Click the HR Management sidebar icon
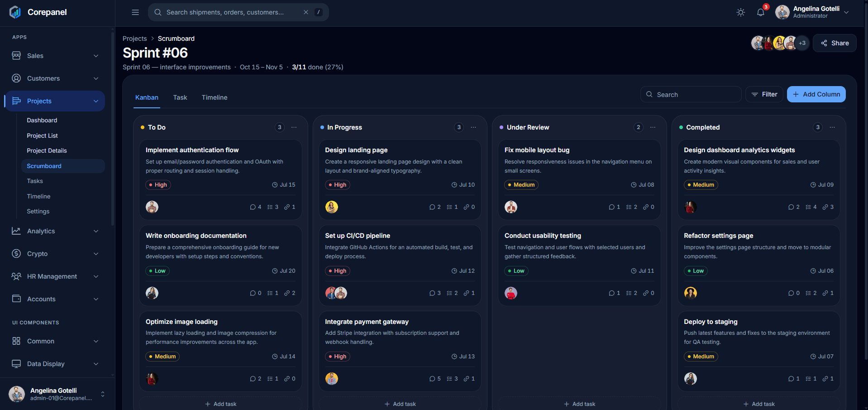Viewport: 868px width, 410px height. pos(16,276)
